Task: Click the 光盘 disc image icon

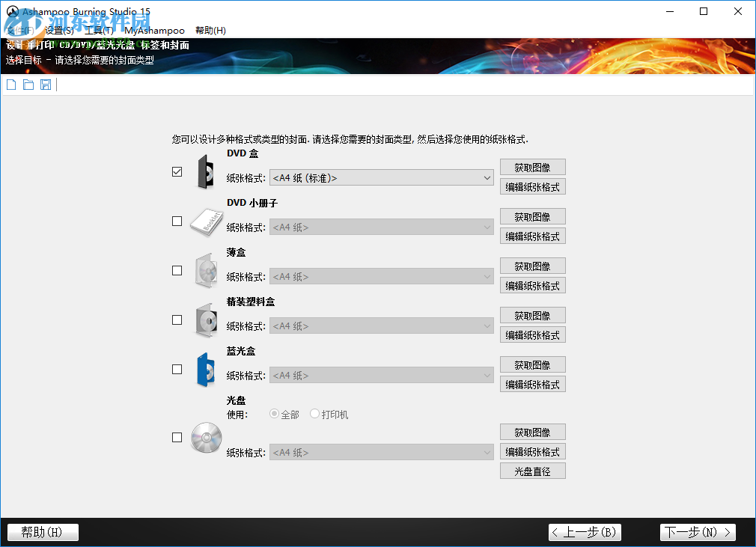Action: (x=207, y=438)
